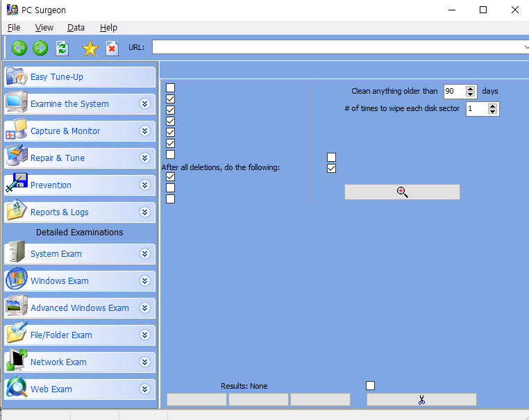Click the wipe count field showing 1
The image size is (529, 420).
coord(477,109)
